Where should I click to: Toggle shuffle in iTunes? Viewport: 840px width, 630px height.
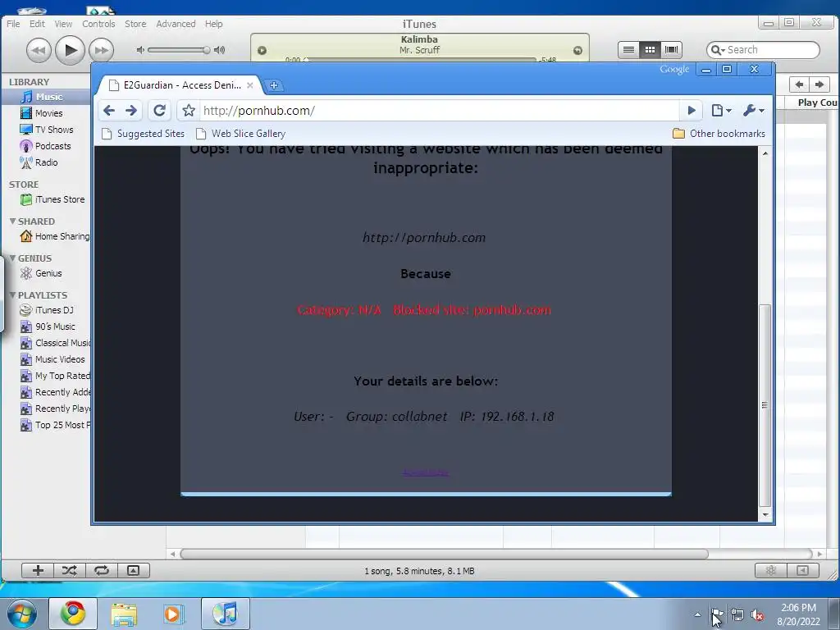70,571
